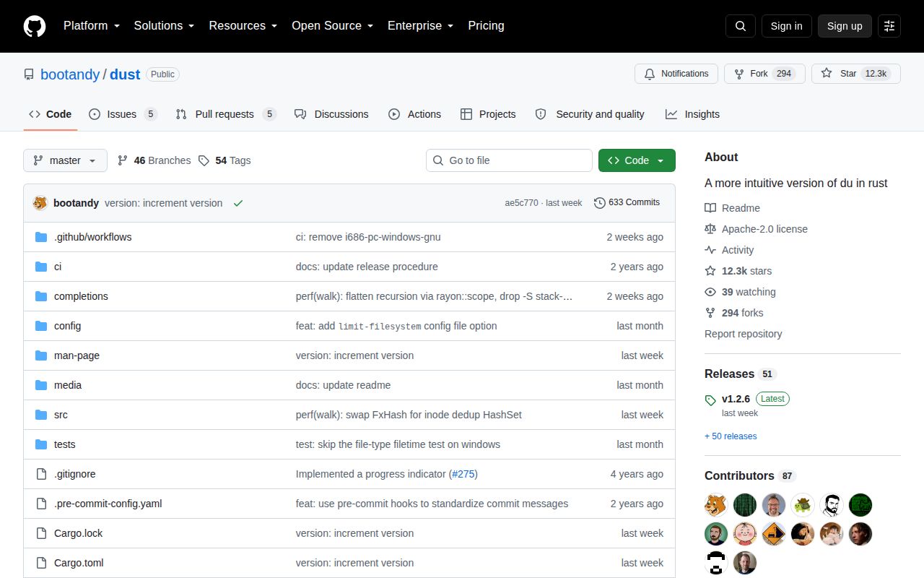Switch to the Actions tab
This screenshot has height=578, width=924.
(x=414, y=114)
